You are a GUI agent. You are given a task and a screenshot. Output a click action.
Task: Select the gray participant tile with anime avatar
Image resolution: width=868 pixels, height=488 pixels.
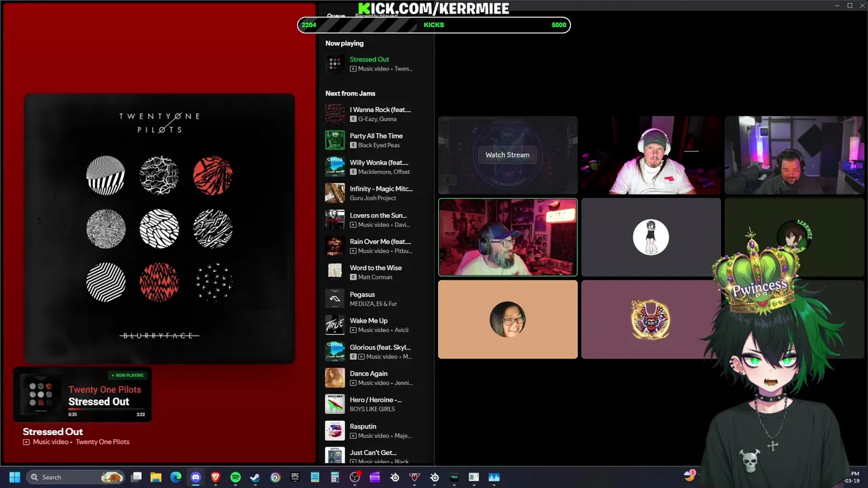click(651, 237)
